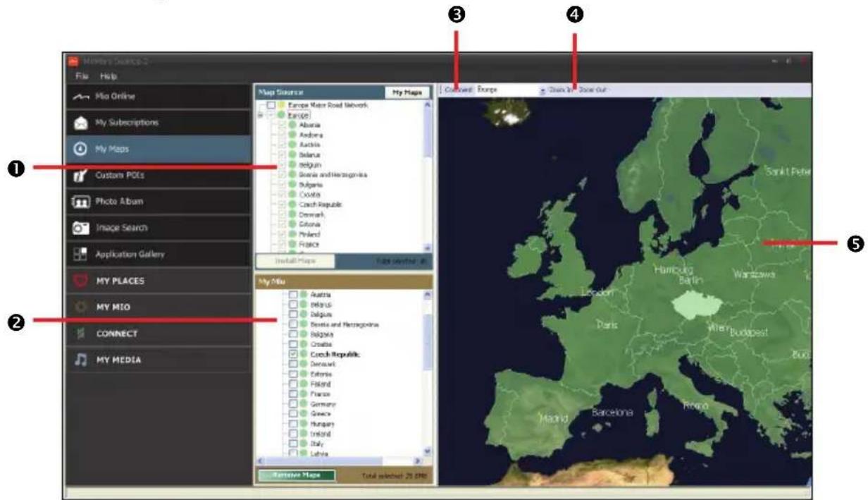
Task: Expand the MY MIO sidebar group
Action: 159,307
